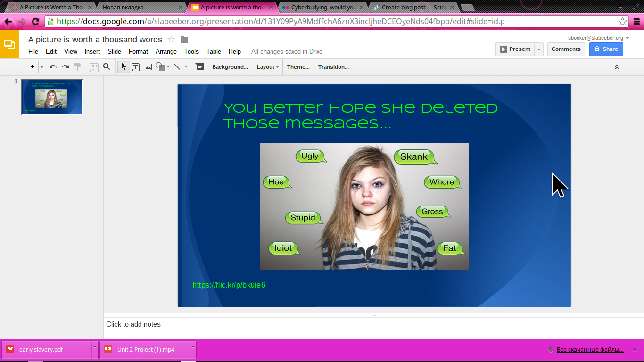644x362 pixels.
Task: Open the Present options dropdown arrow
Action: tap(539, 49)
